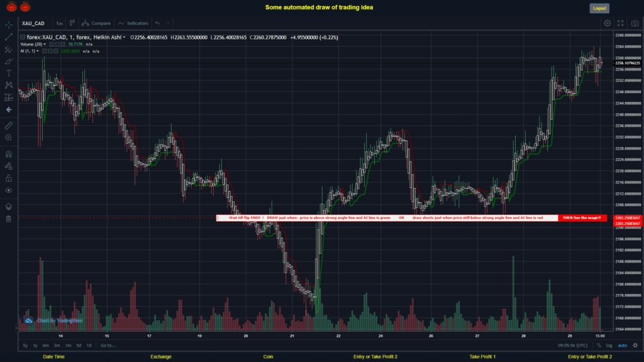Open the patterns tool in left toolbar
Screen dimensions: 644x362
pyautogui.click(x=9, y=85)
